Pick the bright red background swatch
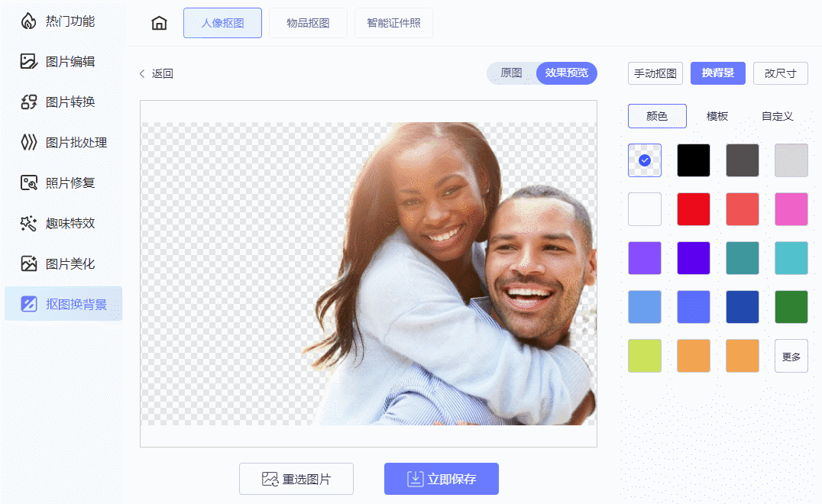 click(x=694, y=209)
